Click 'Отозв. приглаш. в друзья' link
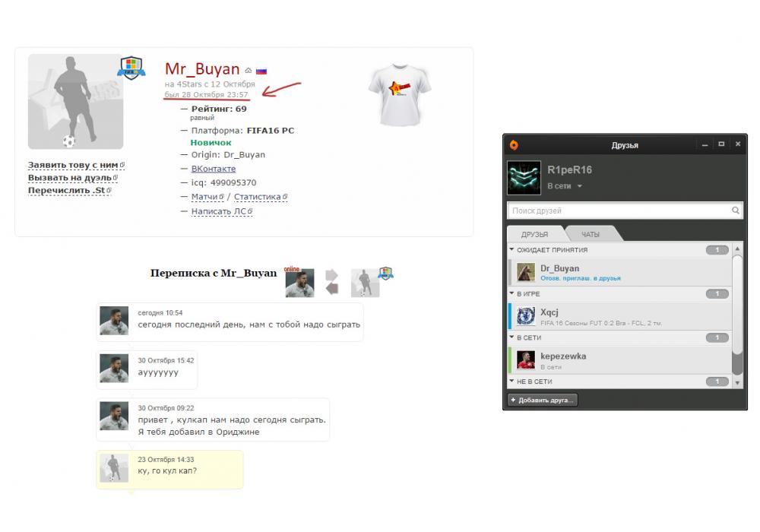The width and height of the screenshot is (760, 532). 580,279
